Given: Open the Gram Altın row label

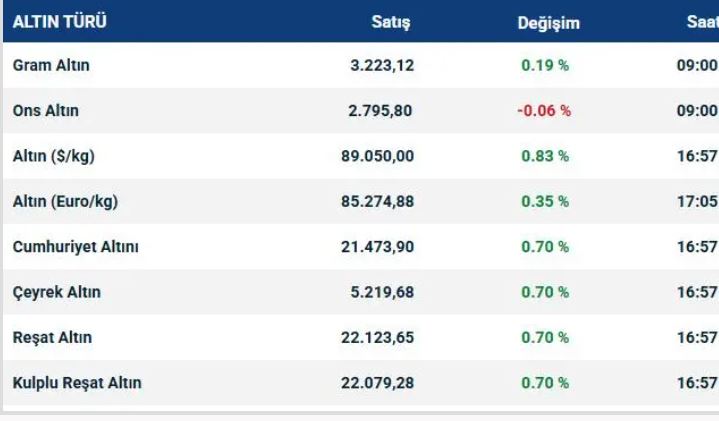Looking at the screenshot, I should pyautogui.click(x=51, y=66).
